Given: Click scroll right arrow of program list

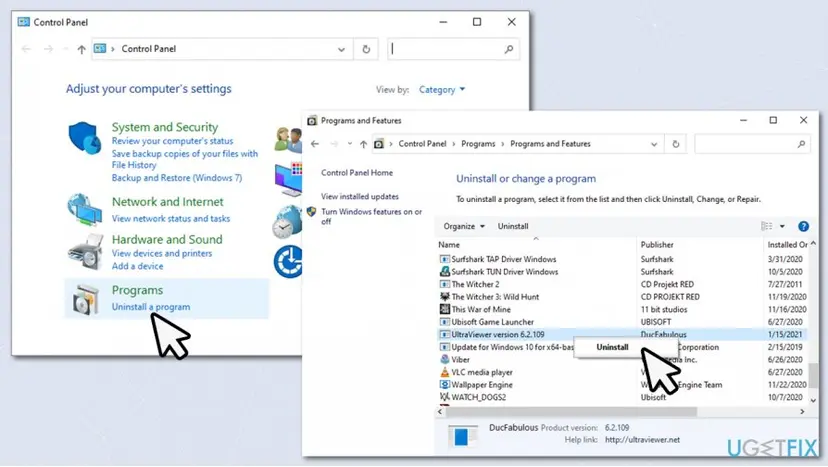Looking at the screenshot, I should pos(802,412).
